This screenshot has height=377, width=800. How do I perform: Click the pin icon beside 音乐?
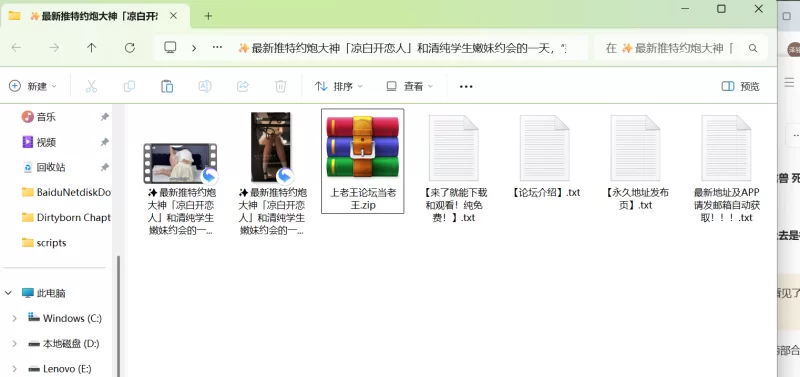click(x=105, y=117)
